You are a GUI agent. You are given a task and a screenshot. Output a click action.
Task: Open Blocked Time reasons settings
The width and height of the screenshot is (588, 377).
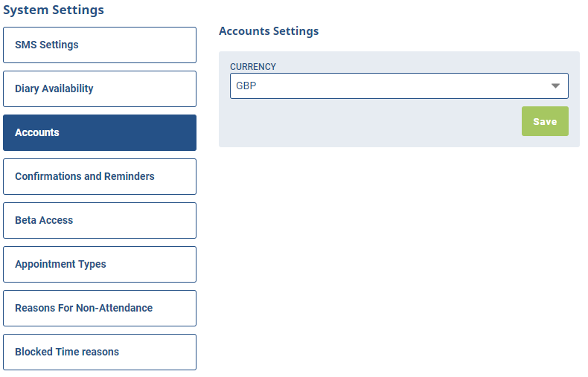[x=100, y=352]
